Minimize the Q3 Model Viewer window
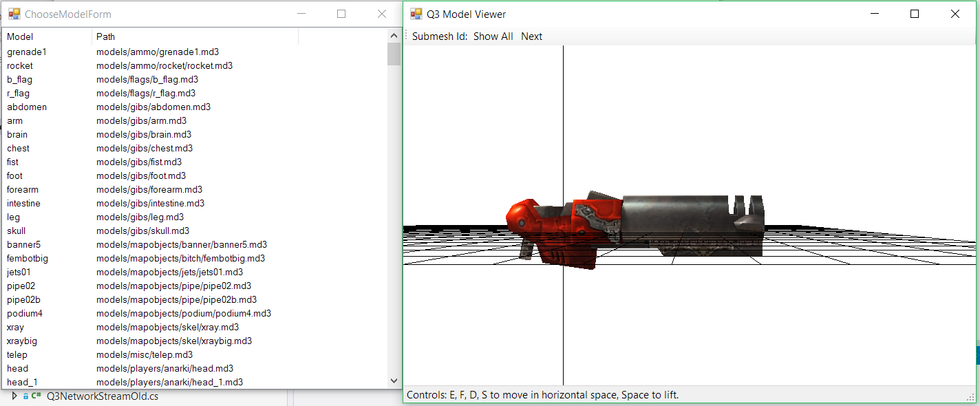 coord(875,14)
